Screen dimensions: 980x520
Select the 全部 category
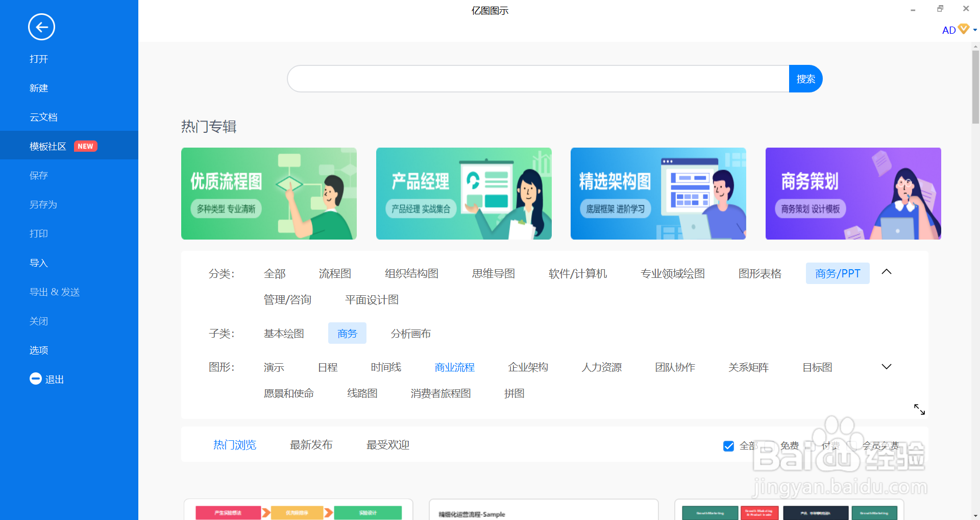click(x=275, y=274)
